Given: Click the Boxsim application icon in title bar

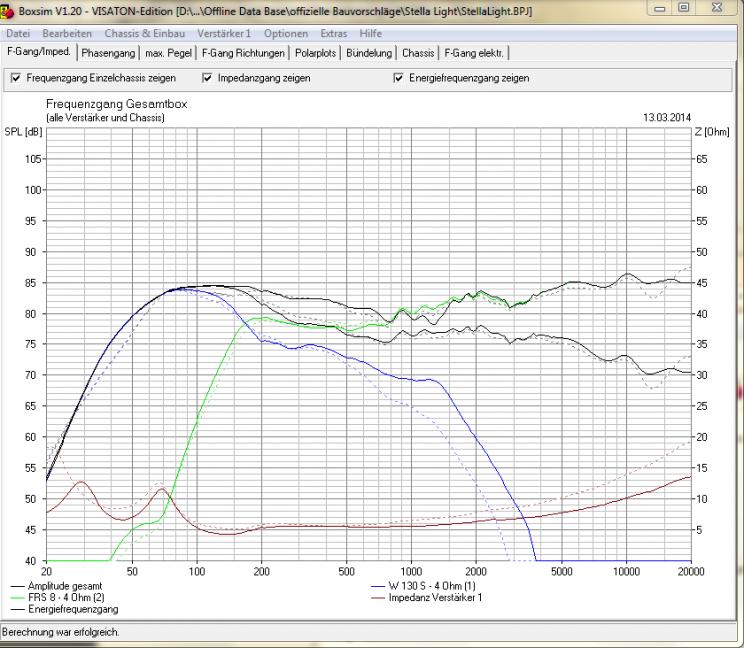Looking at the screenshot, I should tap(10, 12).
